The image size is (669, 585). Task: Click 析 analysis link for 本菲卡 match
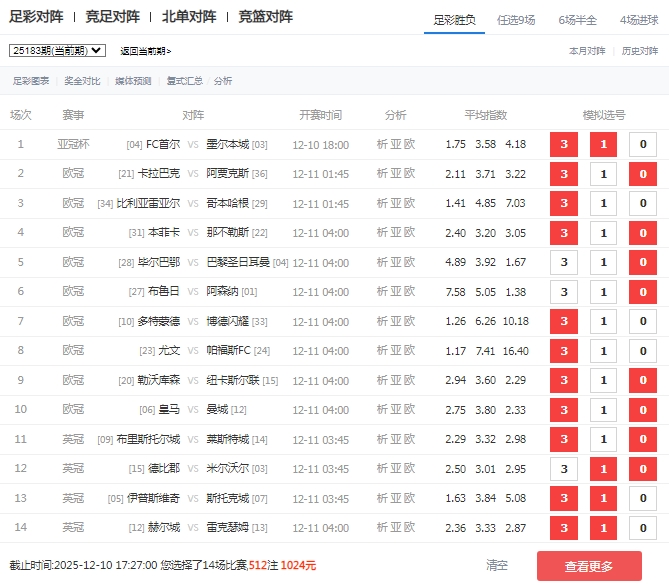click(382, 233)
